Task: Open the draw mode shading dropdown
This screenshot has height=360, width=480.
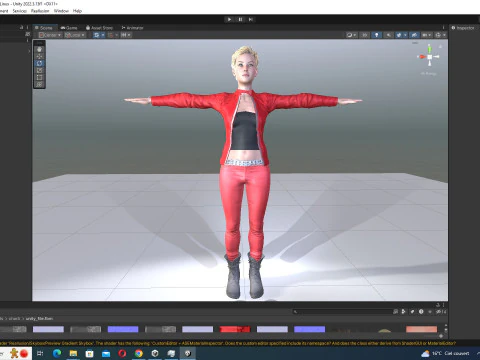Action: (x=351, y=35)
